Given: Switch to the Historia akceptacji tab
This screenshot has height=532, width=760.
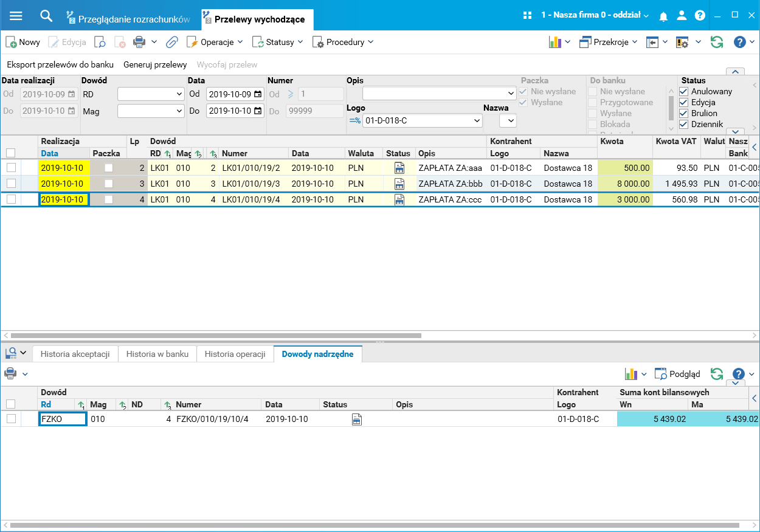Looking at the screenshot, I should coord(75,354).
